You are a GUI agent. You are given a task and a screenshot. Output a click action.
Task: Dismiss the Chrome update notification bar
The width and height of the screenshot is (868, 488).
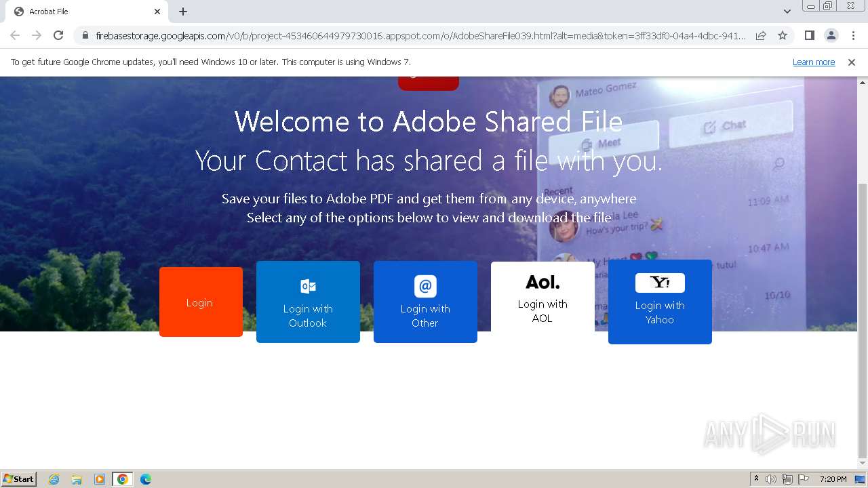[x=852, y=62]
